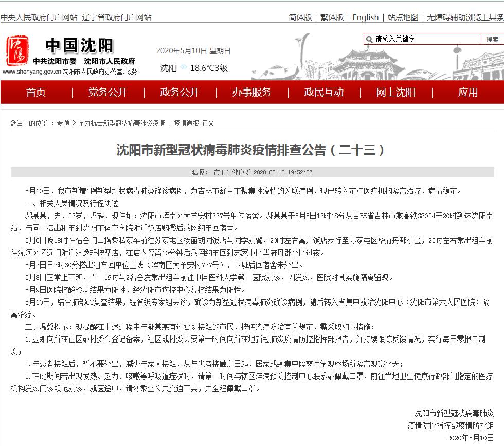
Task: Open the 应用 navigation item
Action: coord(467,93)
